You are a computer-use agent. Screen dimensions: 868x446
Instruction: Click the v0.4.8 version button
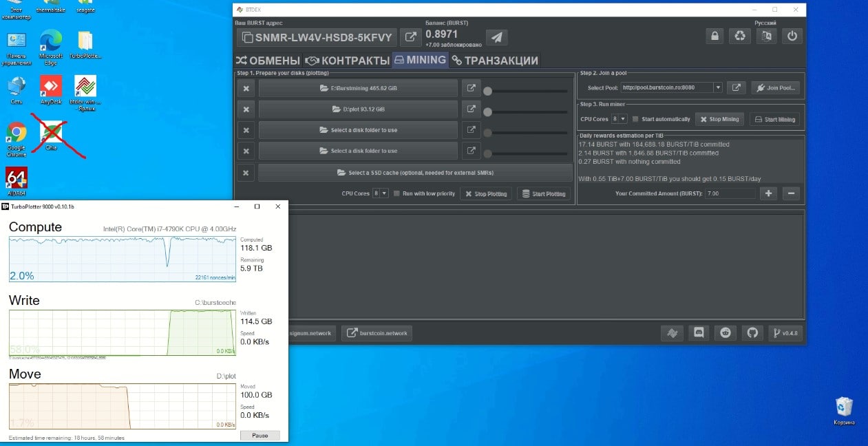tap(785, 333)
